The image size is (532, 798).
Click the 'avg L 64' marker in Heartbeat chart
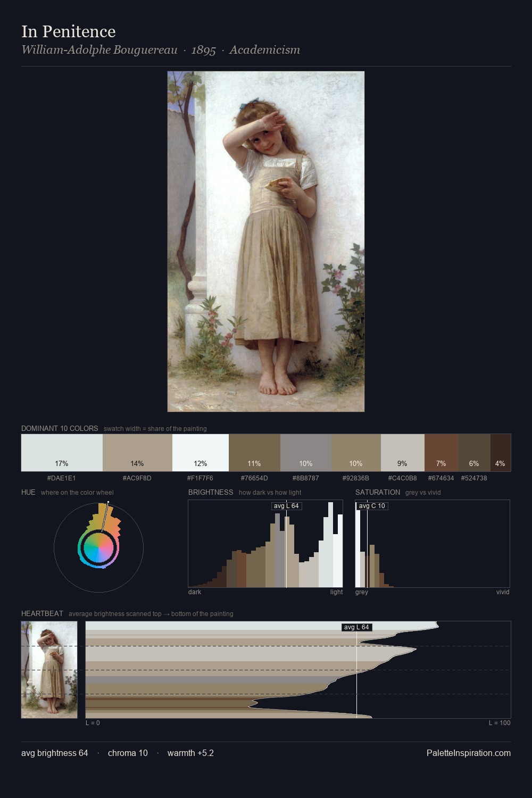coord(356,627)
